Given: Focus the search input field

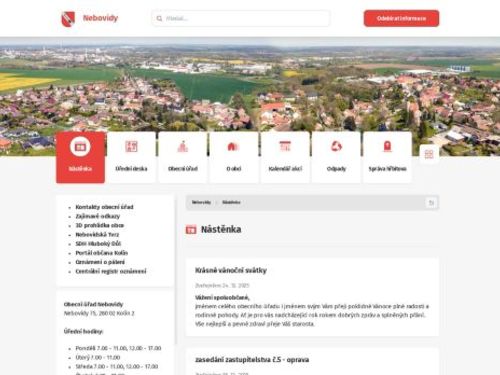Looking at the screenshot, I should (241, 18).
